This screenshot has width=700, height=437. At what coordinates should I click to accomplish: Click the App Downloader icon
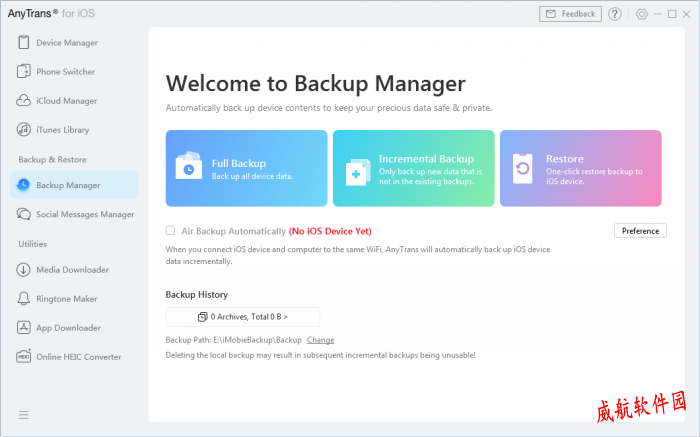click(x=24, y=328)
